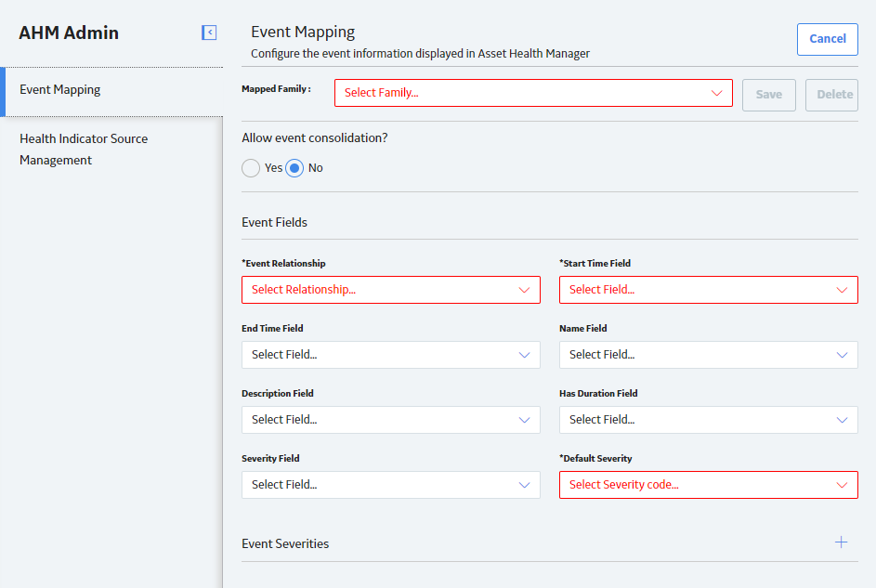Click the Save button

769,95
